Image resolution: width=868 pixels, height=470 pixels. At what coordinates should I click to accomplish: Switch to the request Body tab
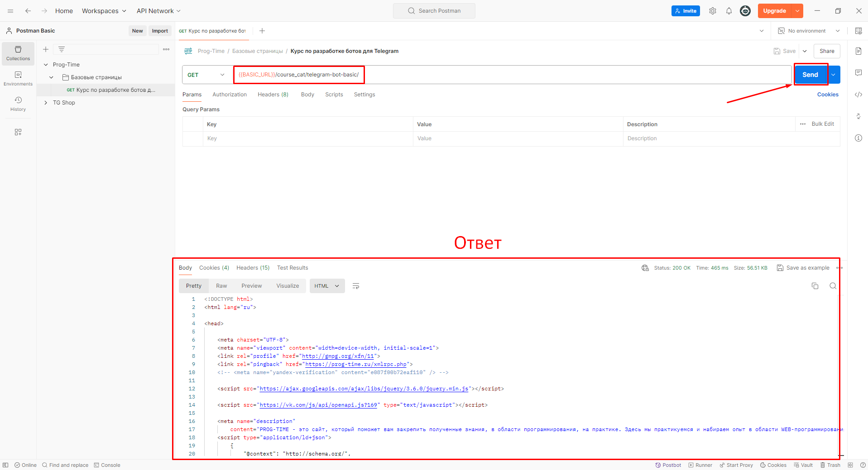coord(307,95)
